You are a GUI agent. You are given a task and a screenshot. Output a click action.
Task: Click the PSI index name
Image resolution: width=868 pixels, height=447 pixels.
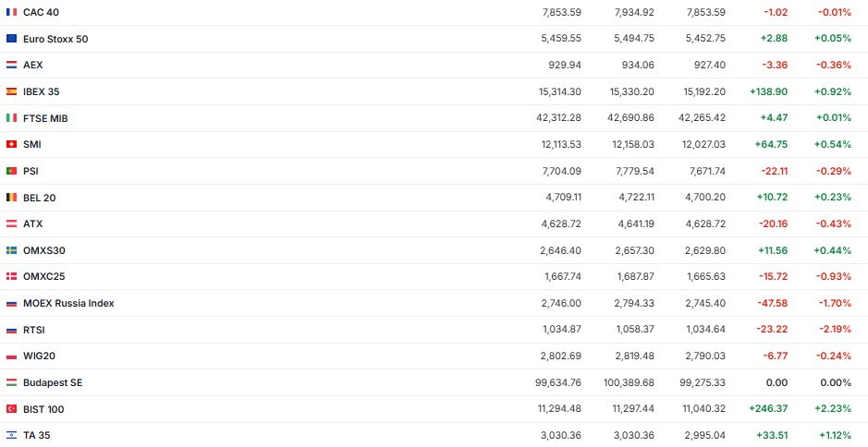[x=31, y=171]
